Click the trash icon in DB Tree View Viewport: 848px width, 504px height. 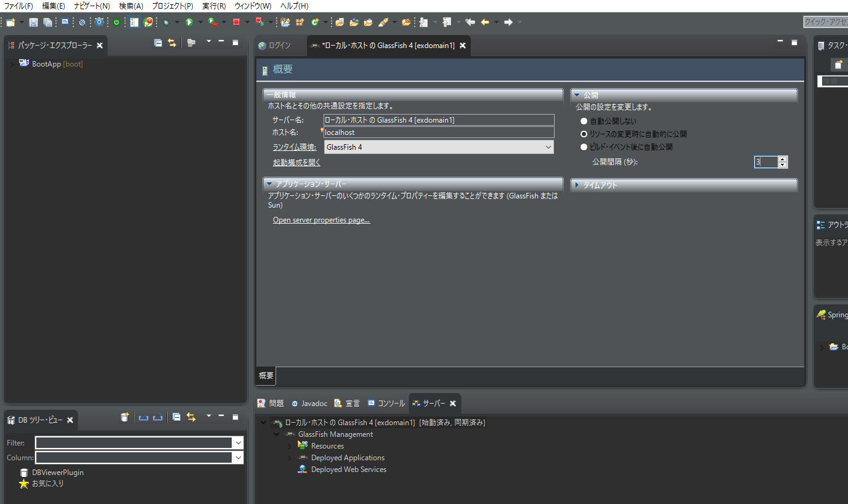tap(125, 417)
